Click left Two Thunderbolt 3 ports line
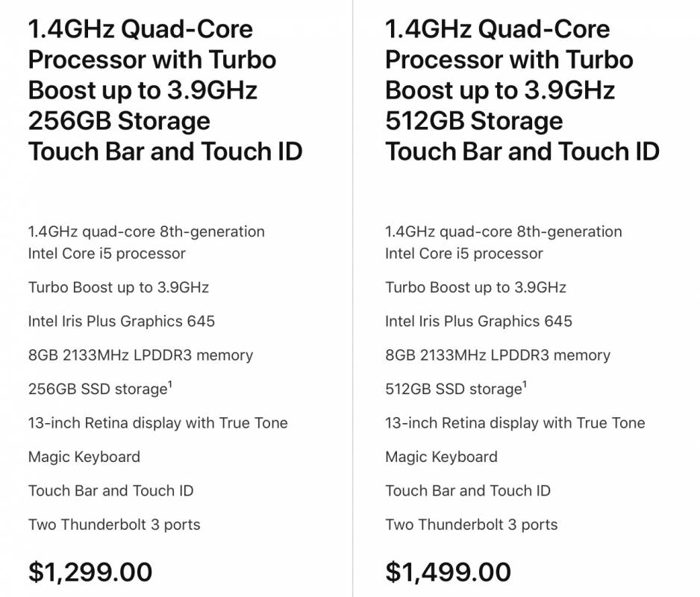The image size is (700, 597). pyautogui.click(x=114, y=525)
